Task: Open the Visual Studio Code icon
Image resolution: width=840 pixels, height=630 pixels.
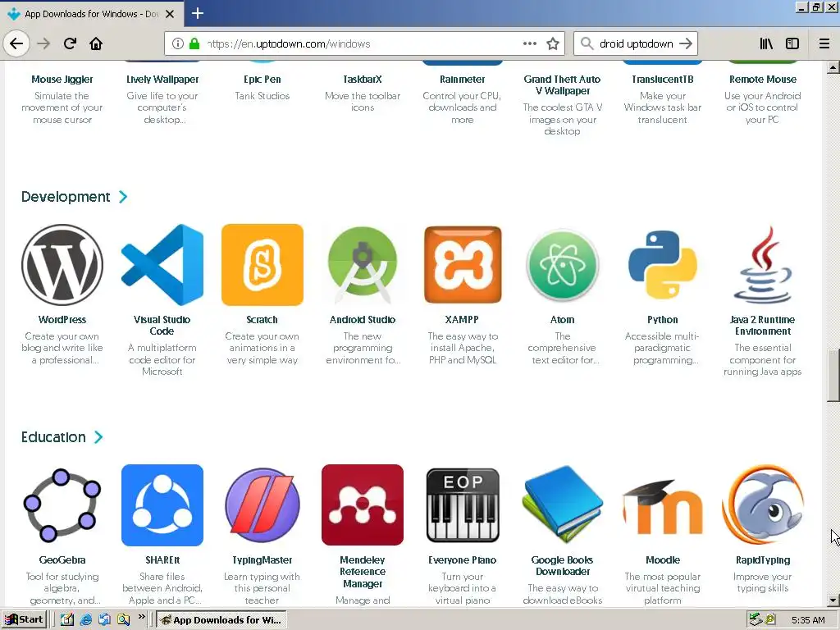Action: (x=162, y=265)
